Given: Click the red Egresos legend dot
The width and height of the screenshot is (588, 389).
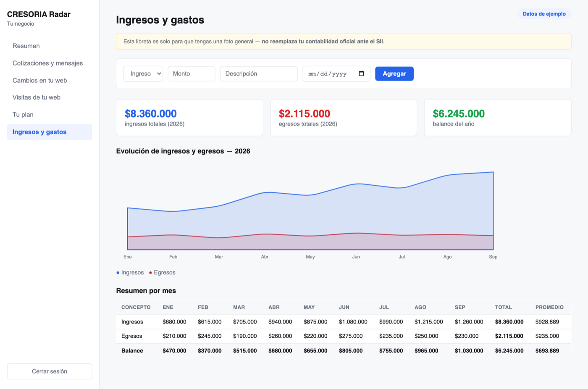Looking at the screenshot, I should [x=150, y=273].
